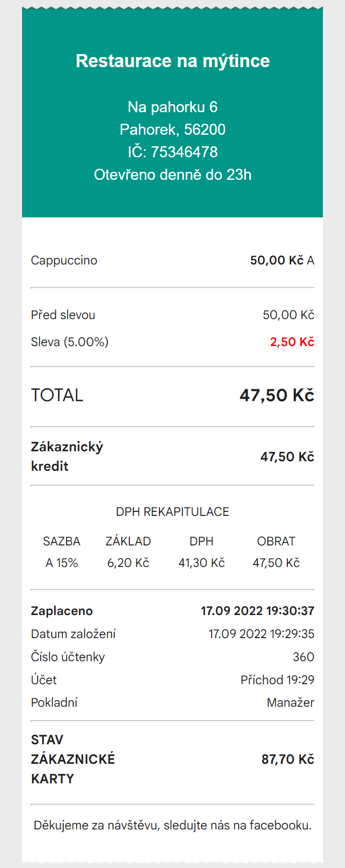This screenshot has height=868, width=345.
Task: Click the restaurant name Restaurace na mýtince
Action: click(172, 61)
